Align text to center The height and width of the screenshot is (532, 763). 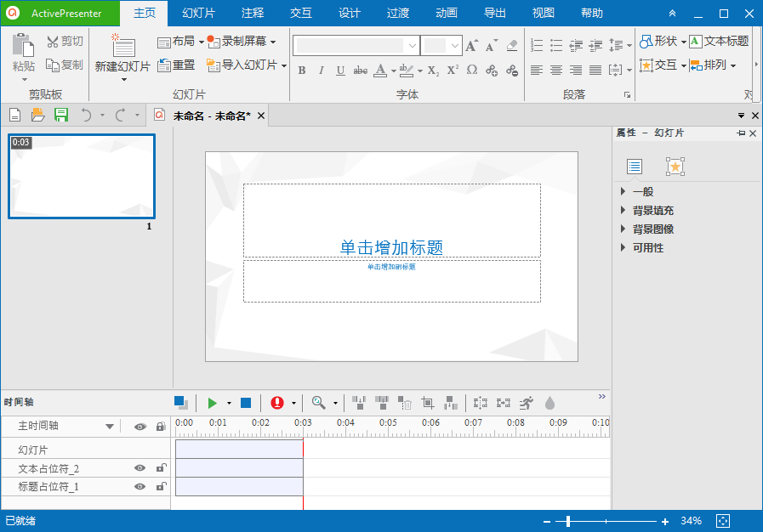pyautogui.click(x=556, y=71)
